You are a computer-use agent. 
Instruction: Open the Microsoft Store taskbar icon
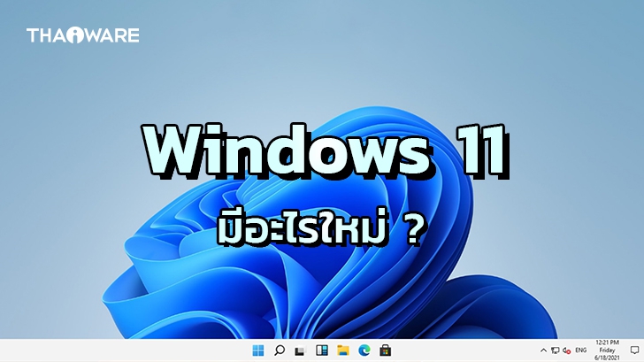coord(386,350)
